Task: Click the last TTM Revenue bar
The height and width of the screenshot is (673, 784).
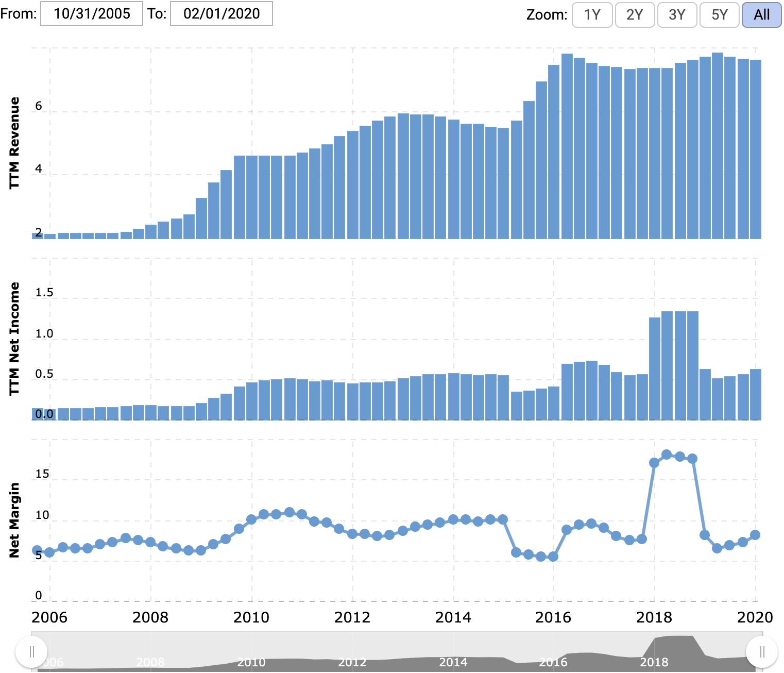Action: [x=756, y=149]
